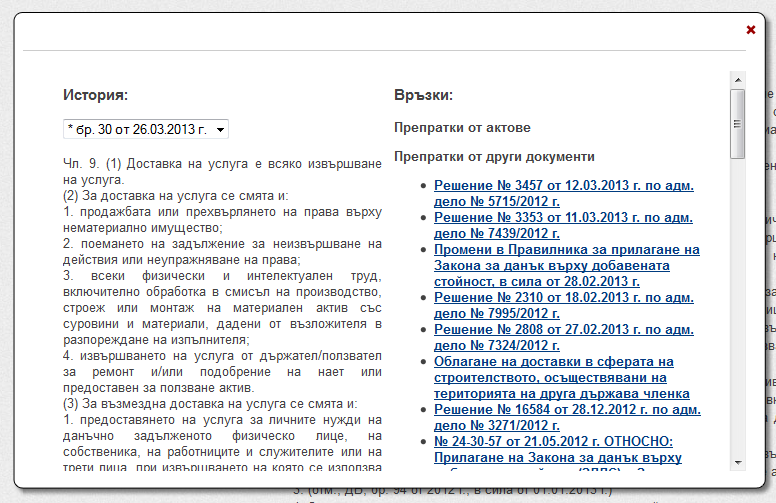Click the Връзки: heading
This screenshot has width=776, height=503.
(x=424, y=95)
